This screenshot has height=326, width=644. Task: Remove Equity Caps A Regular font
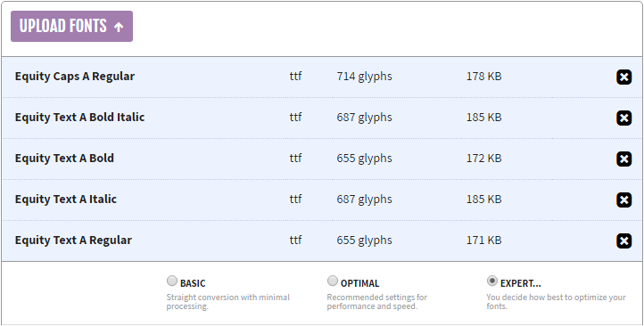tap(623, 77)
